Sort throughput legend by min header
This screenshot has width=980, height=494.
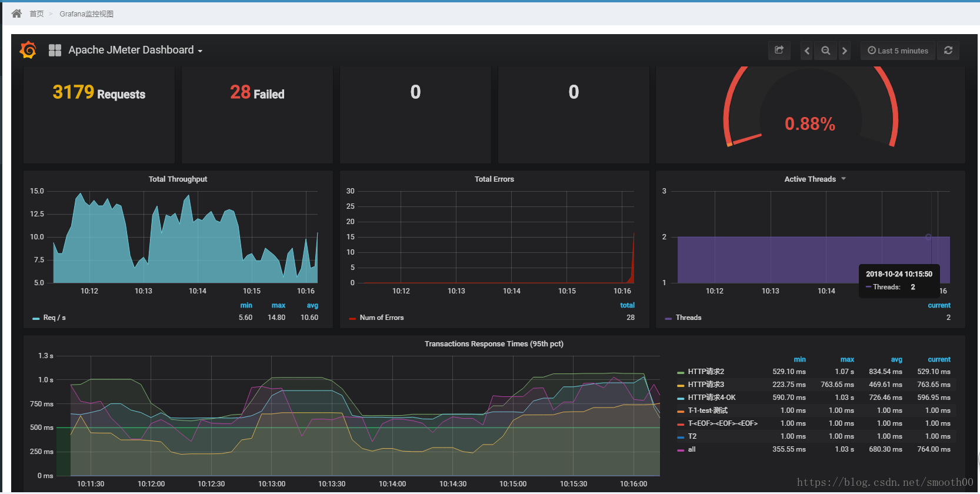coord(246,305)
